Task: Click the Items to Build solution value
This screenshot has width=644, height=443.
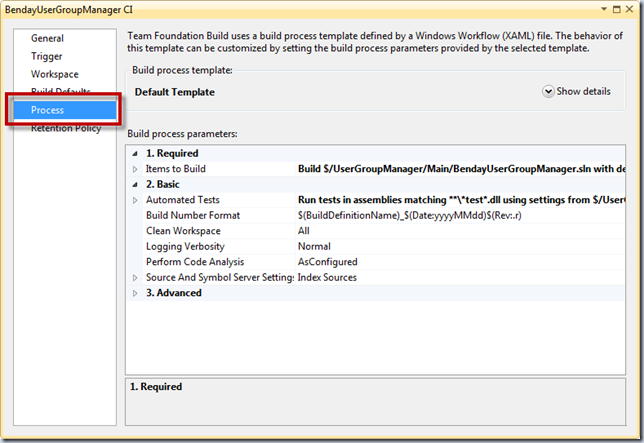Action: [x=461, y=169]
